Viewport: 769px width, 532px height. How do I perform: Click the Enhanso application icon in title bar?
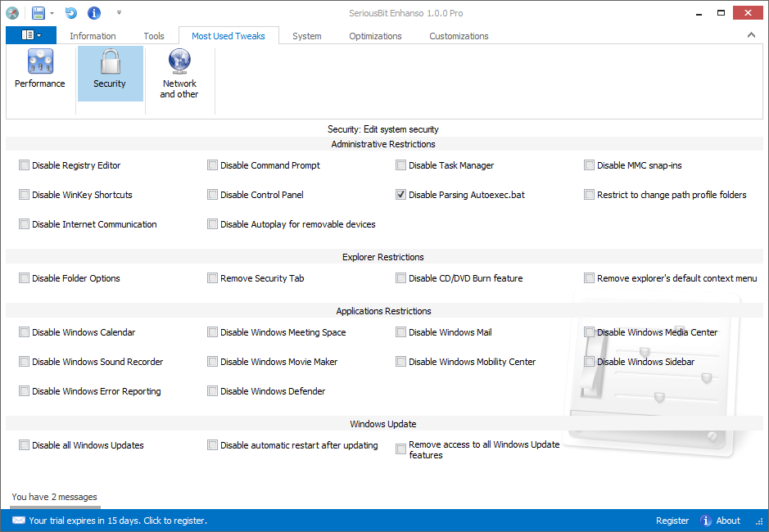[x=12, y=13]
